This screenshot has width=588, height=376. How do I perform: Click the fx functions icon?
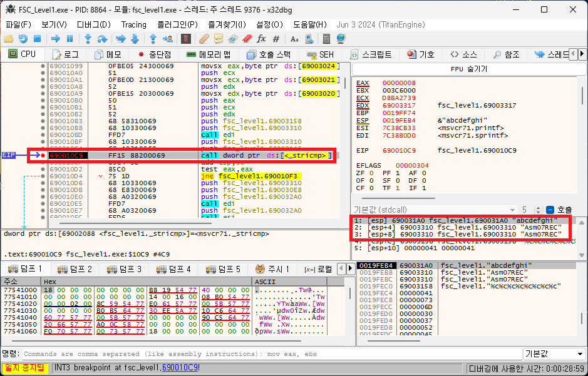click(262, 39)
